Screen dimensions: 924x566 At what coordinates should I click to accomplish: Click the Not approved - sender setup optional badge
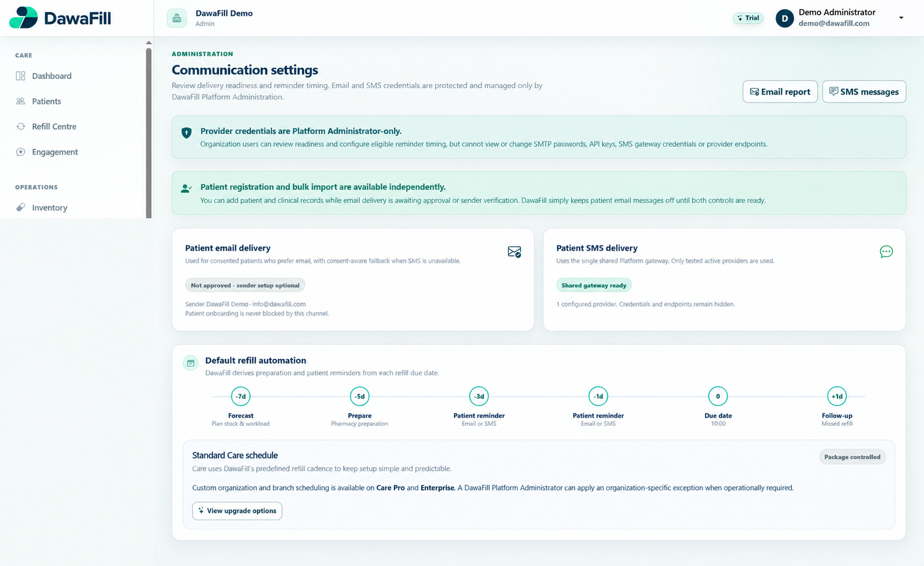tap(245, 285)
